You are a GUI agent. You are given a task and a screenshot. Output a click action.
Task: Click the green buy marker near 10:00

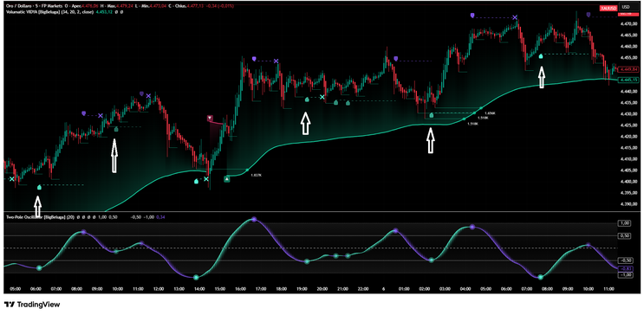pos(116,129)
